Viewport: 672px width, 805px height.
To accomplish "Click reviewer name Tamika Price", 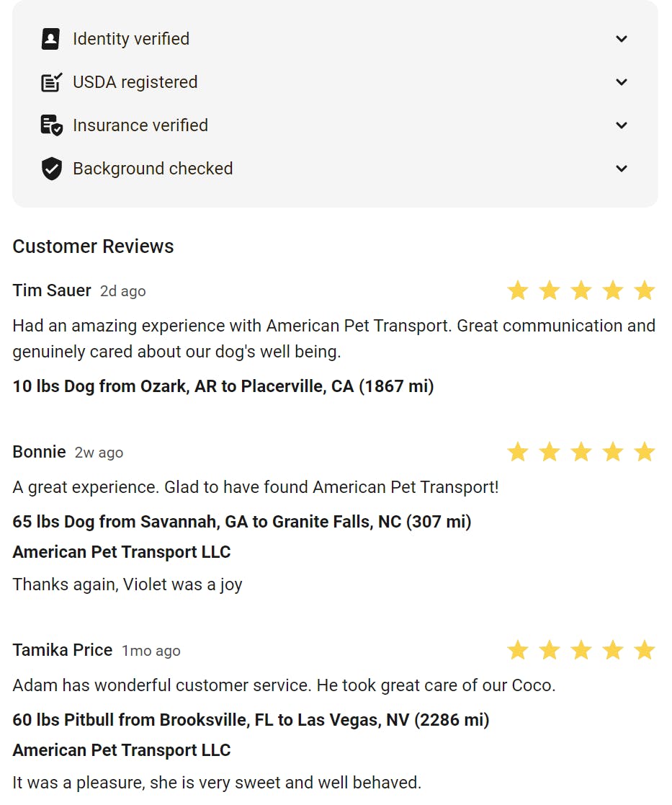I will click(63, 650).
